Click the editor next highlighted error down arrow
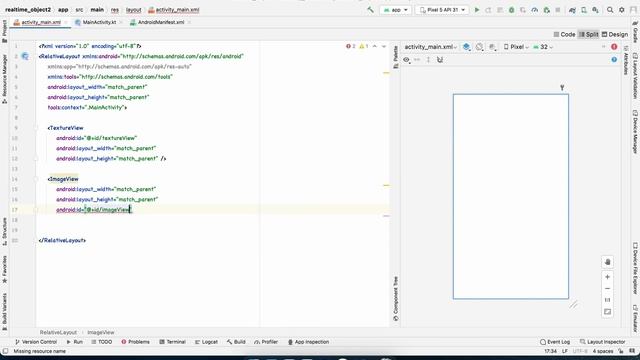 [384, 47]
